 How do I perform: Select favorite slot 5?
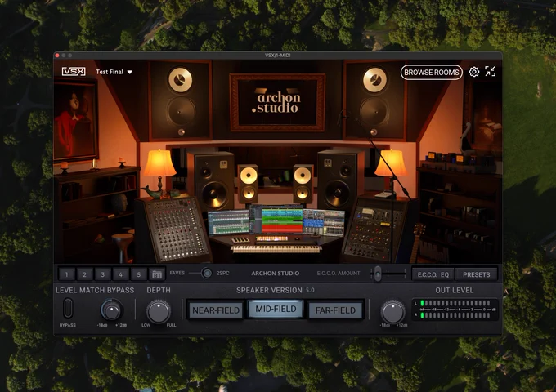139,274
